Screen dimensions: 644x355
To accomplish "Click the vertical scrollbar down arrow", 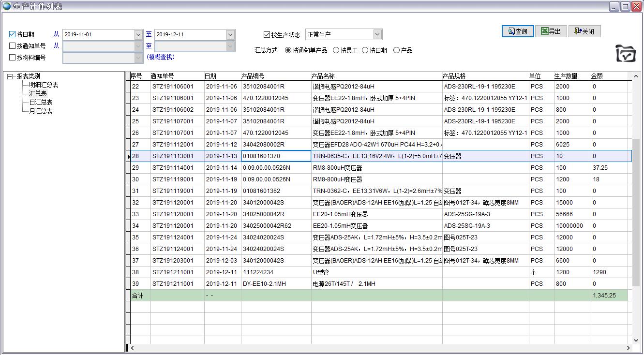I will (x=636, y=340).
